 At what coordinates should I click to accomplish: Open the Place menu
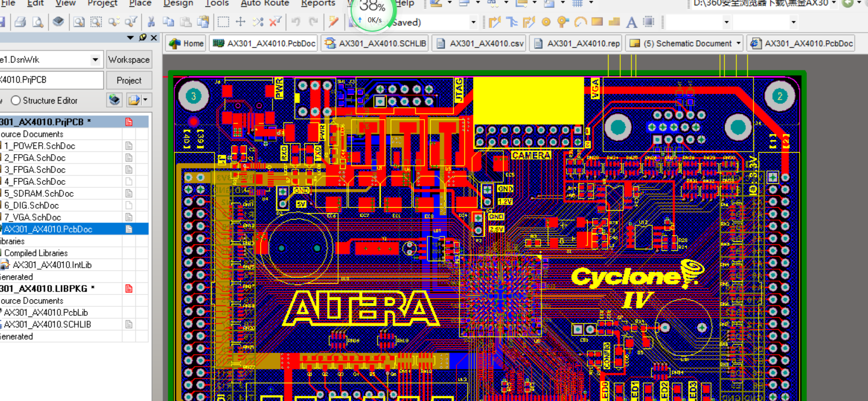[140, 3]
